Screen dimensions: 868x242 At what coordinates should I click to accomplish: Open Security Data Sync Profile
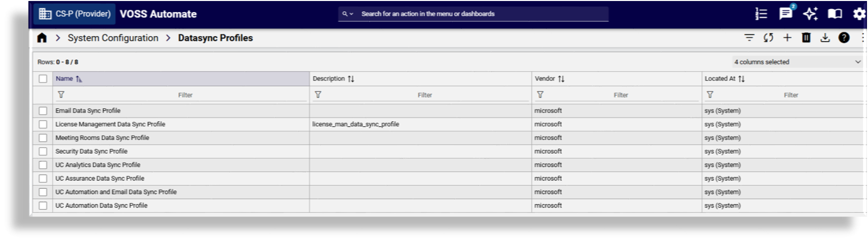pyautogui.click(x=92, y=151)
